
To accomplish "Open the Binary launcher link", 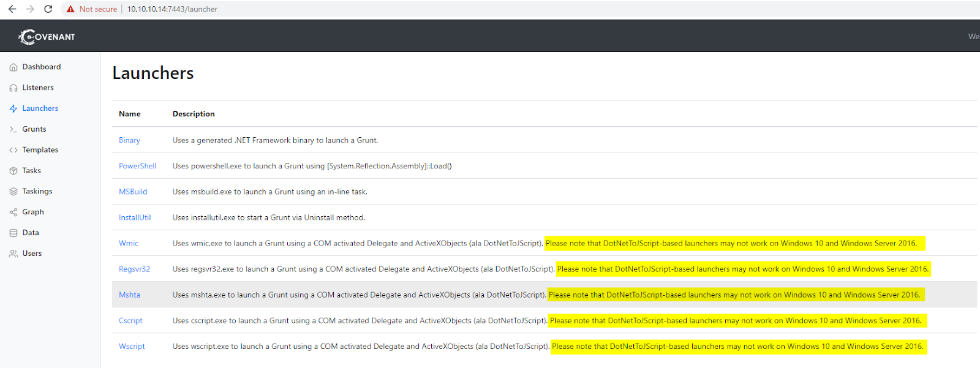I will point(129,140).
